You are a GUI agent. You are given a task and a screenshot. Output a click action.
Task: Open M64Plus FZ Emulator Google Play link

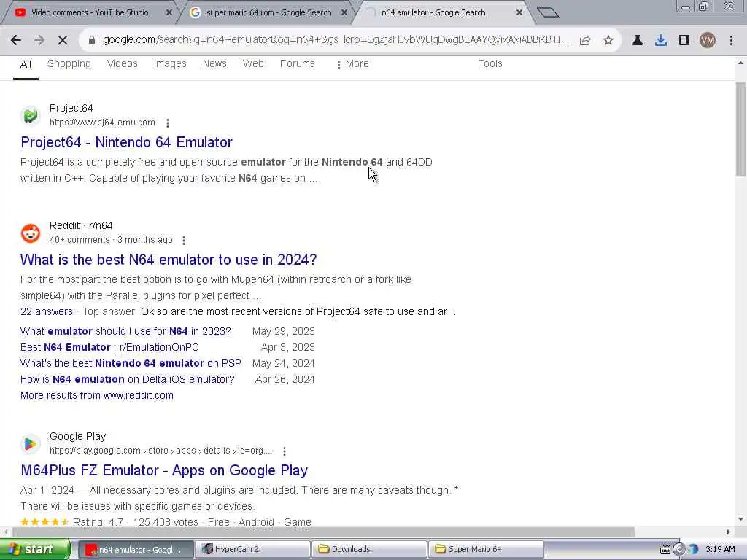[x=164, y=470]
